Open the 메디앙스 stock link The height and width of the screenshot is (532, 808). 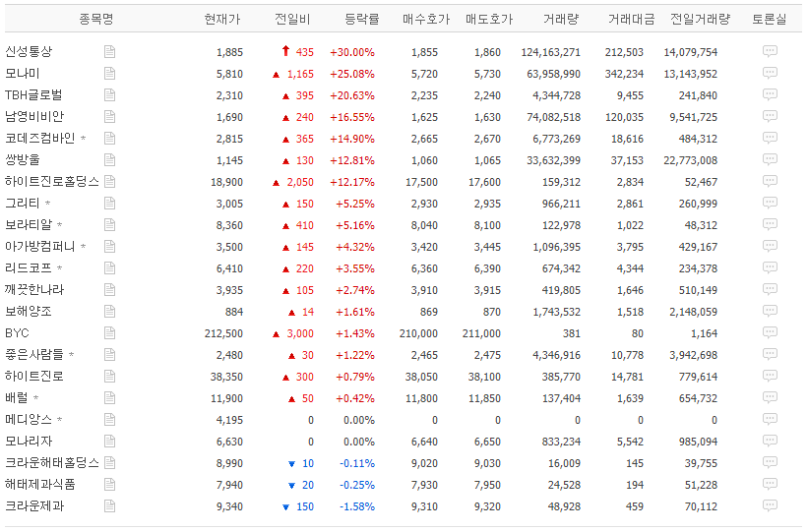(x=29, y=419)
